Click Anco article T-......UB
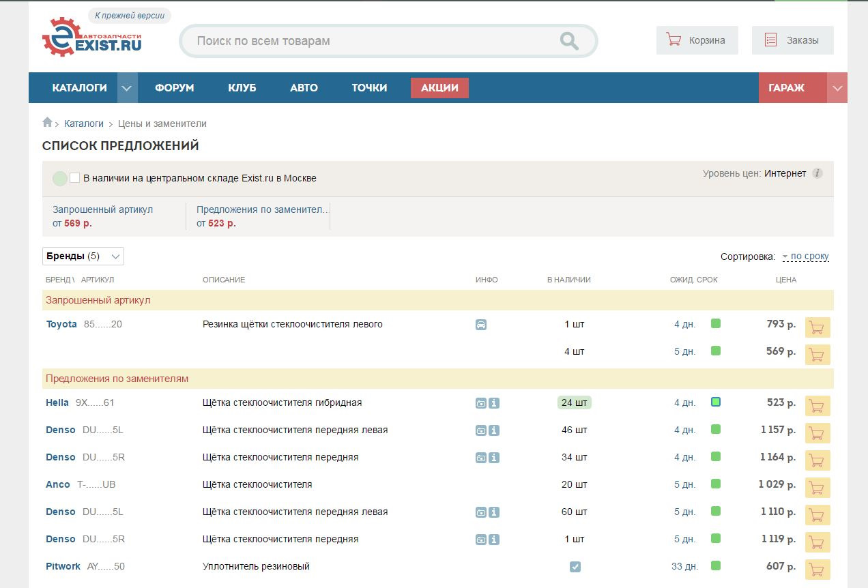 pos(96,484)
